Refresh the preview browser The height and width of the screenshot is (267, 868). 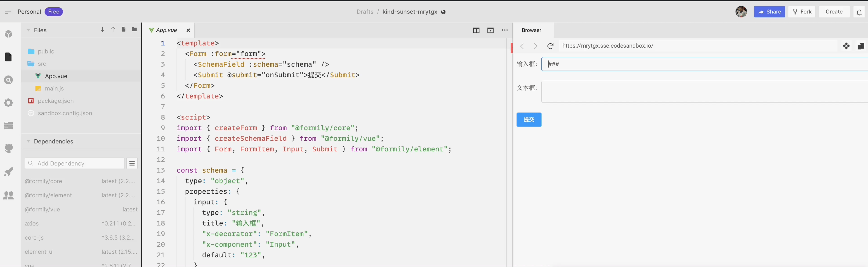coord(550,46)
